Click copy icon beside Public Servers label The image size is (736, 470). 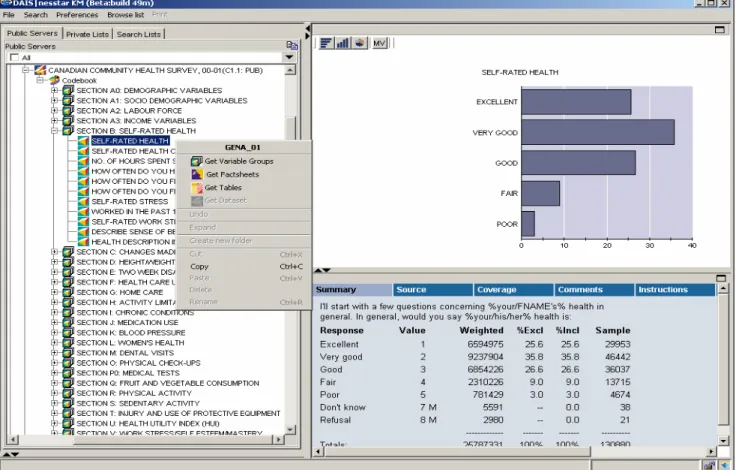point(292,46)
